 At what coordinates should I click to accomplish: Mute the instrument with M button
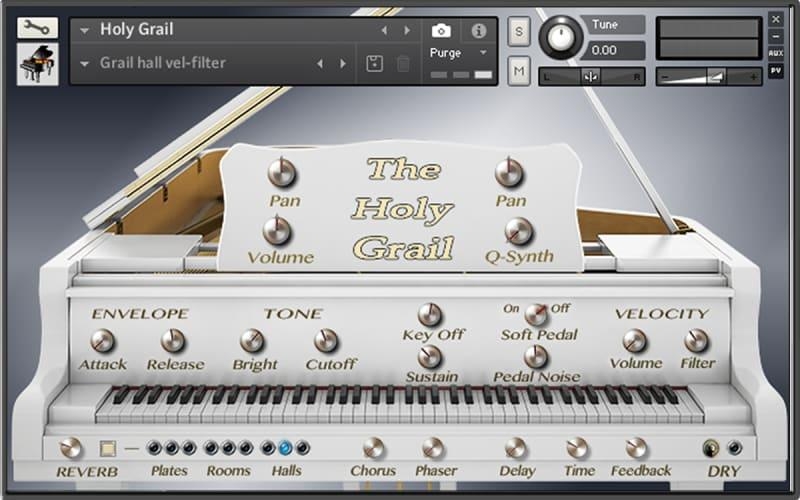point(519,70)
